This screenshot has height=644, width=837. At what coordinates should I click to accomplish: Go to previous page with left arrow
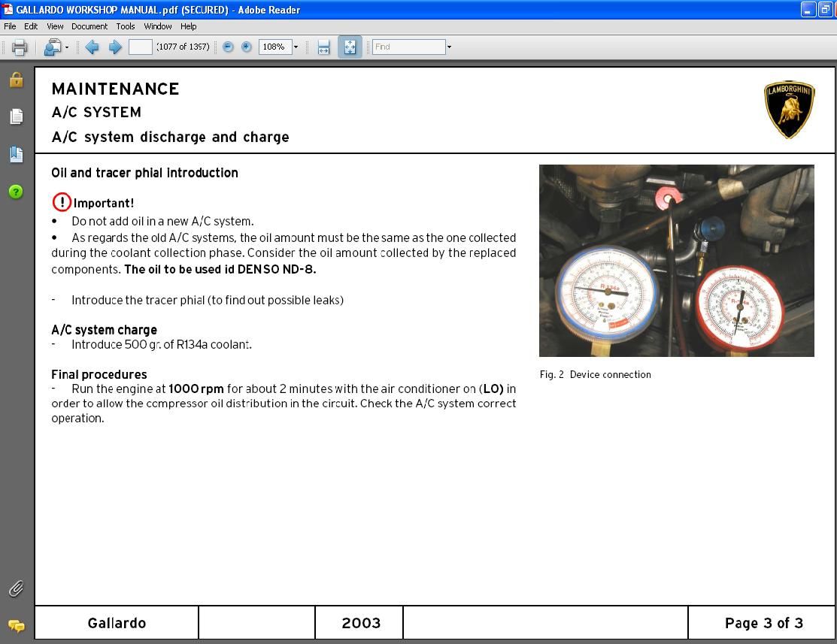[92, 47]
